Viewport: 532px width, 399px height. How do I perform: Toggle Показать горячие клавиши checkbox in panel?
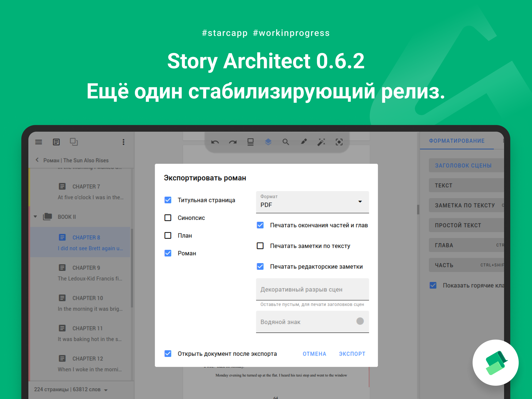pyautogui.click(x=433, y=285)
